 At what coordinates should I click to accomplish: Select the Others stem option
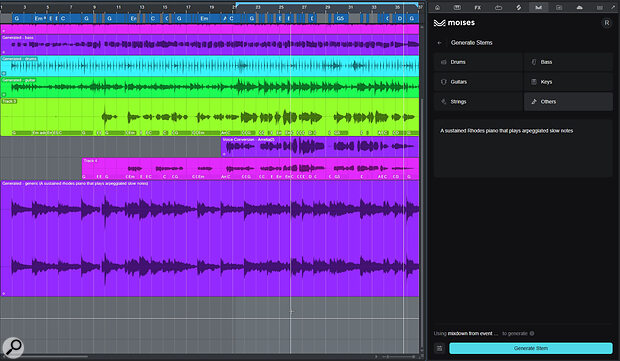click(x=568, y=102)
